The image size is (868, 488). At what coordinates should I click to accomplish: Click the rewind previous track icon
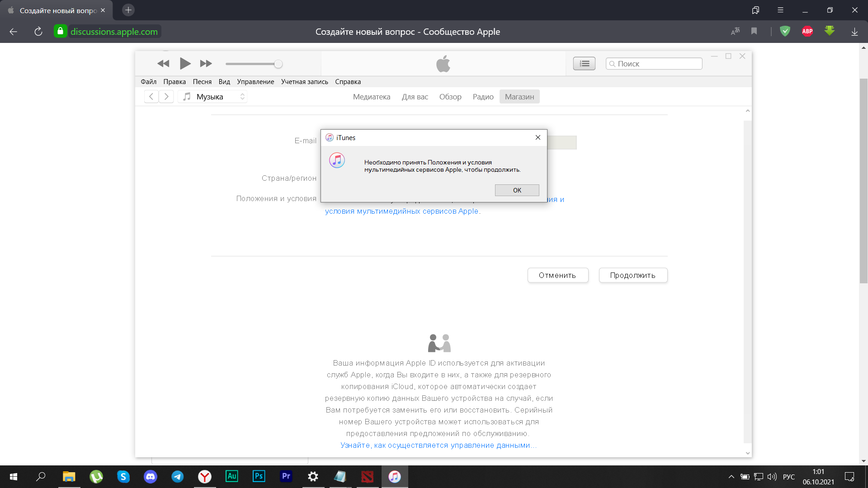coord(163,64)
